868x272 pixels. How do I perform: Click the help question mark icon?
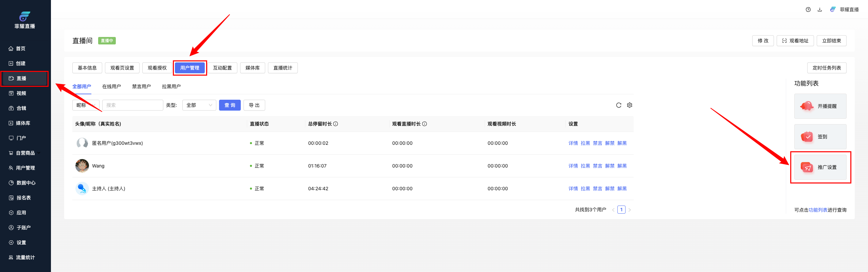[x=808, y=9]
